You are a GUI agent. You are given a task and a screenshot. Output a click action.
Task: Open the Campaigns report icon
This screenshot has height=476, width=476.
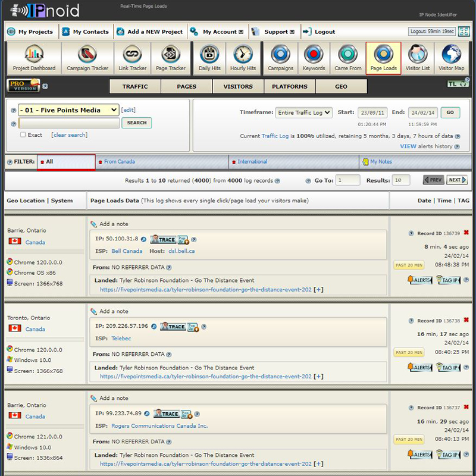click(x=280, y=58)
